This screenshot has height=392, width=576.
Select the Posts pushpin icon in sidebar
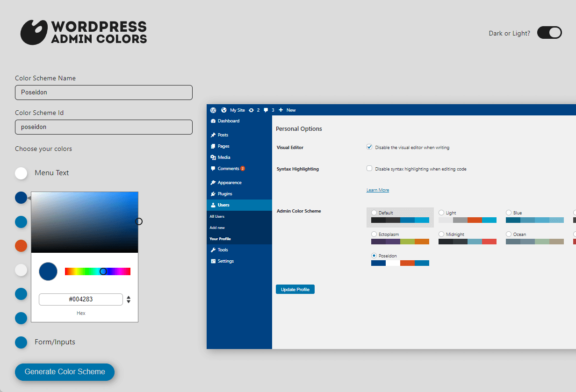(x=214, y=135)
